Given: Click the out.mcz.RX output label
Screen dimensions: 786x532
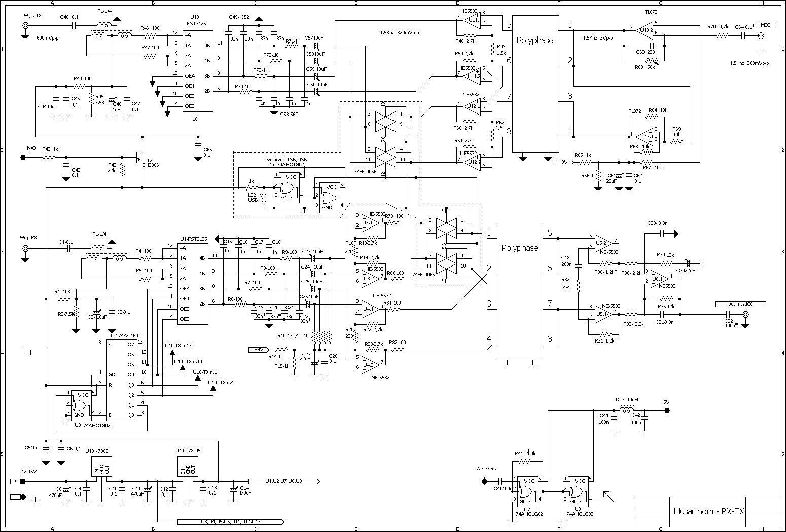Looking at the screenshot, I should [x=740, y=304].
